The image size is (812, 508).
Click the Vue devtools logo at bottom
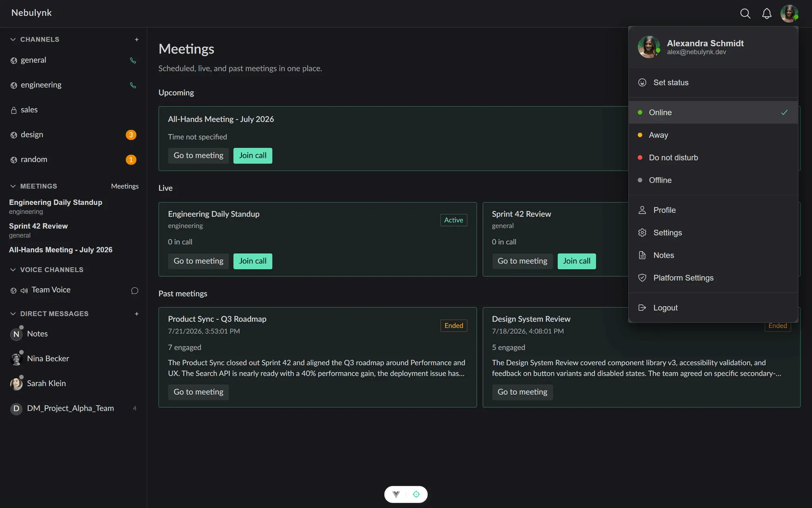click(x=396, y=494)
